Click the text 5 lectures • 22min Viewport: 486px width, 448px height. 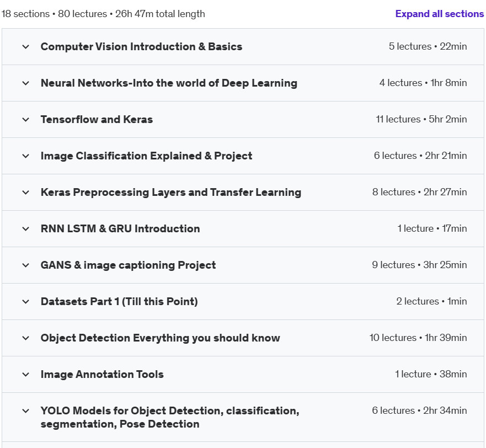pyautogui.click(x=428, y=46)
